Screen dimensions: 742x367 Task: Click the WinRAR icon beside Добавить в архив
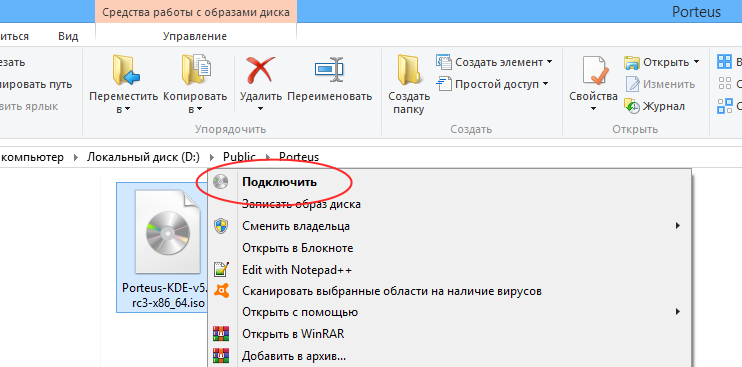pyautogui.click(x=221, y=355)
